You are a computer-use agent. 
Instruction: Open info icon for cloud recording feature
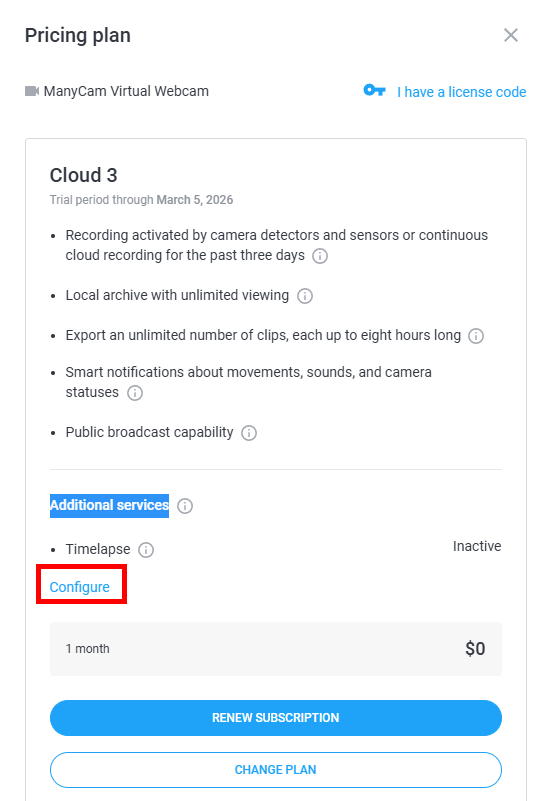point(320,255)
